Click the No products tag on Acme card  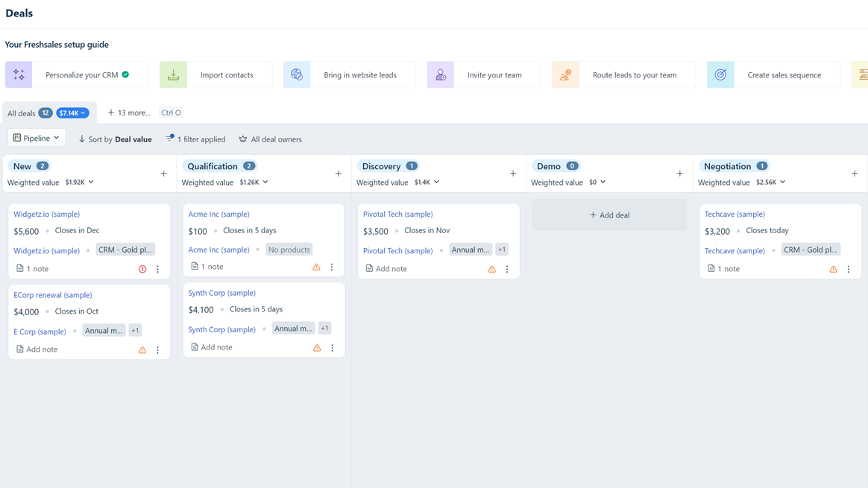[289, 250]
